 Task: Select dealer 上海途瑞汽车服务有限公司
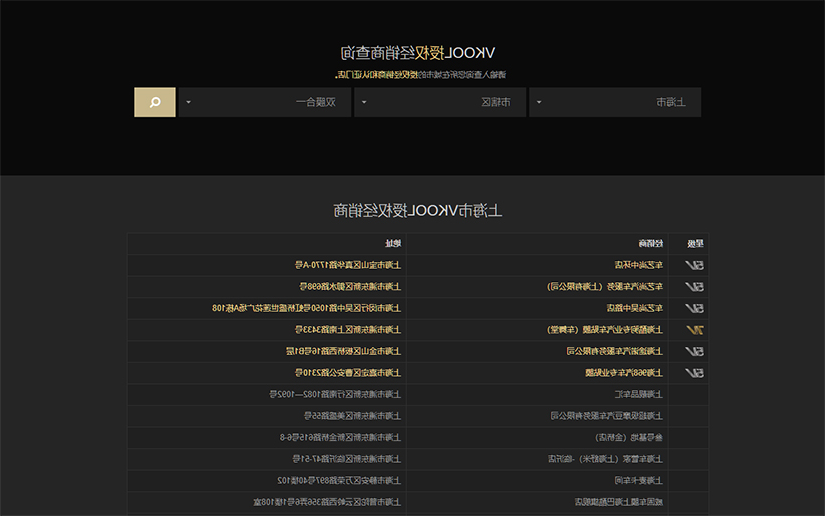coord(615,351)
